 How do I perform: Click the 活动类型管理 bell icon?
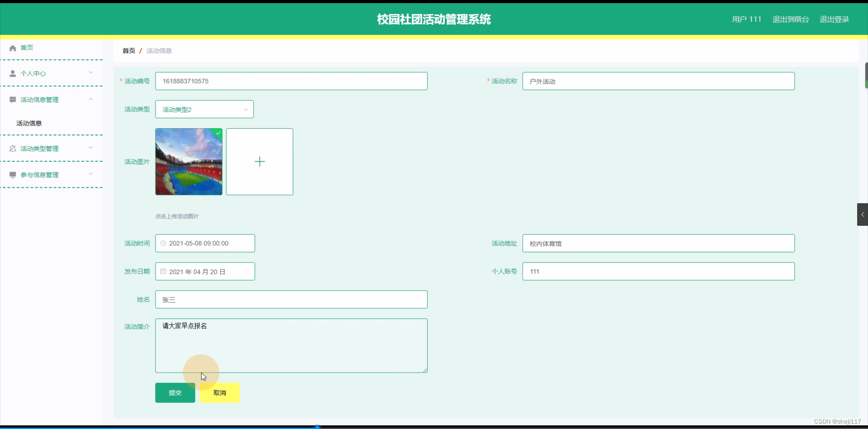point(12,148)
